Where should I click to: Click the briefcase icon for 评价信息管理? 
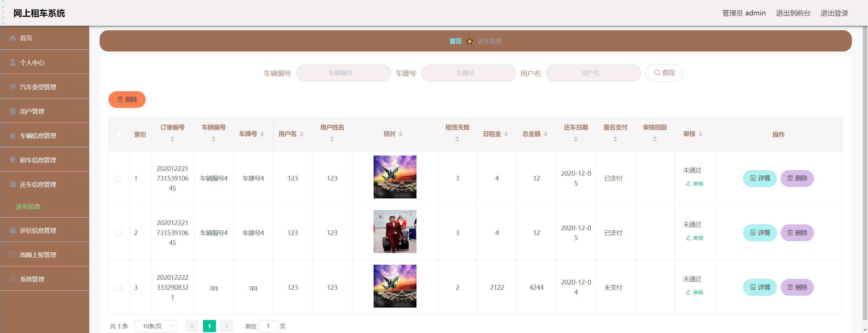(13, 230)
